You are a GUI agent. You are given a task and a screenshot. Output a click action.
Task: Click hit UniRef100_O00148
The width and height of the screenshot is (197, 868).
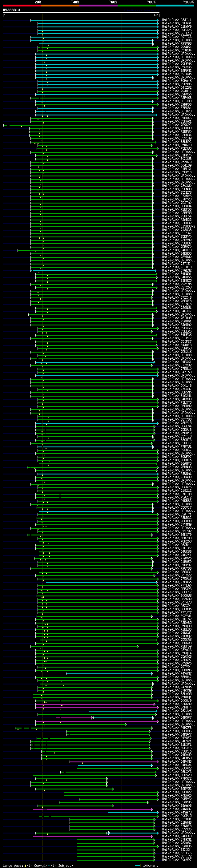point(176,386)
